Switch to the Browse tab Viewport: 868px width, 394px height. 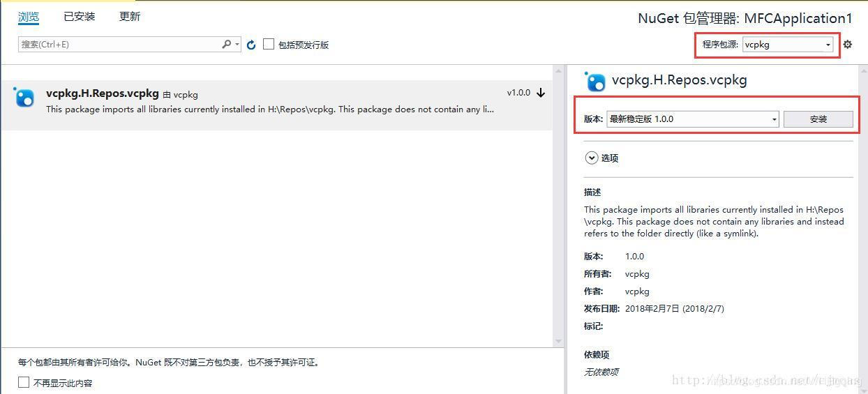pos(29,17)
